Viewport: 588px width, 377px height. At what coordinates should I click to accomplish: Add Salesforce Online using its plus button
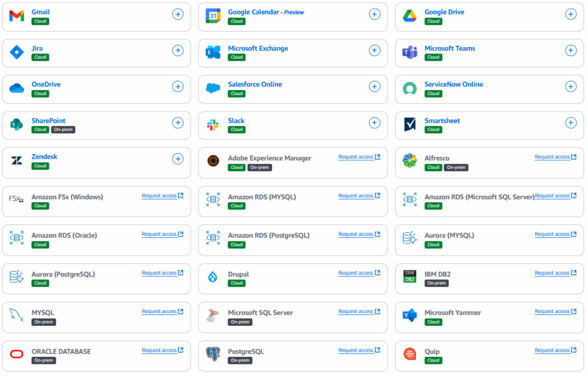[x=374, y=86]
